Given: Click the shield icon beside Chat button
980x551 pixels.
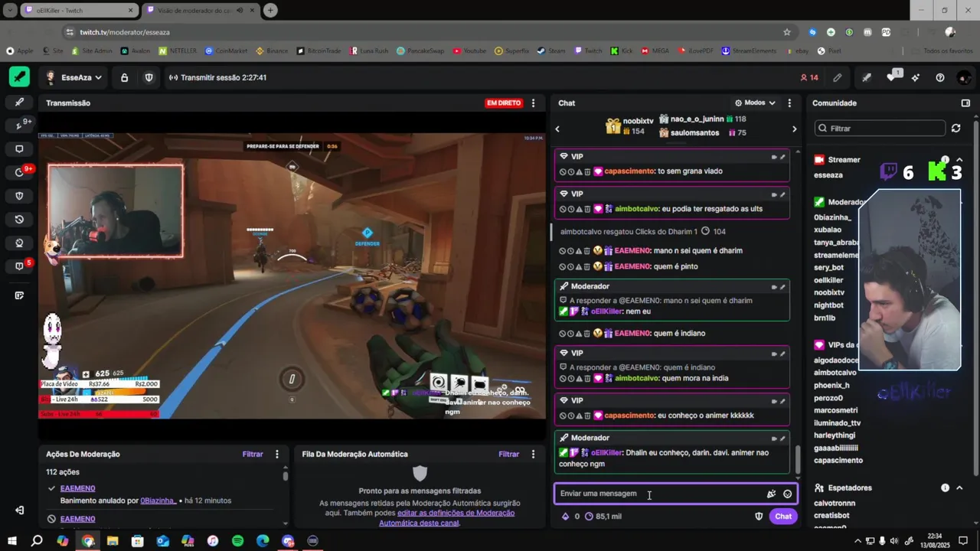Looking at the screenshot, I should tap(759, 517).
